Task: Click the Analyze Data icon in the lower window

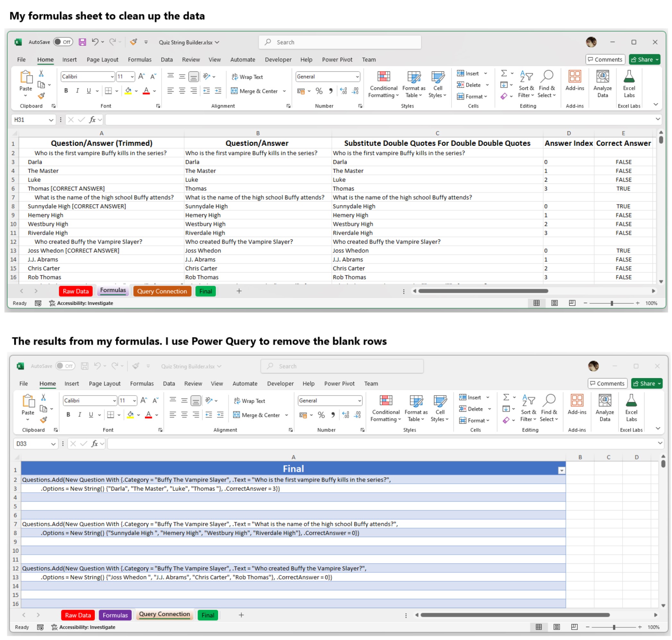Action: [x=605, y=401]
